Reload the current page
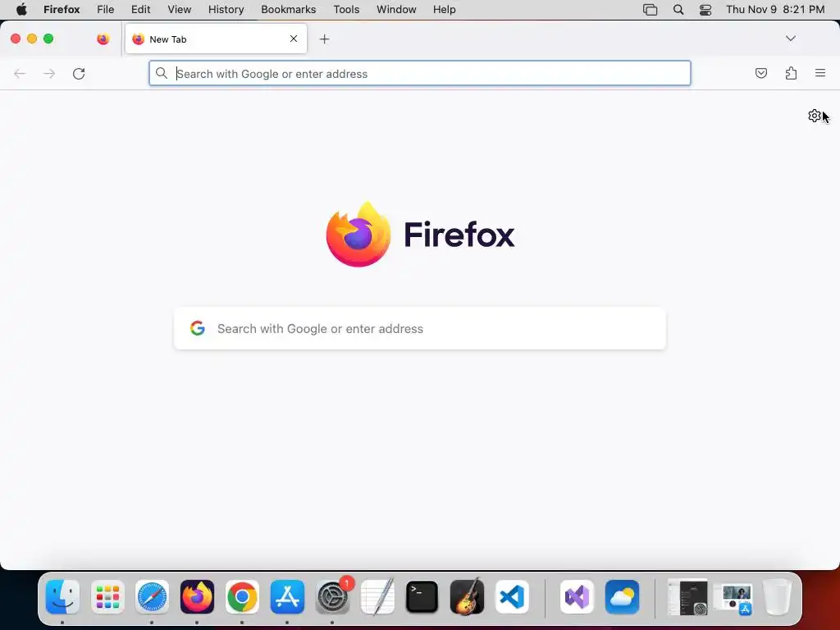The width and height of the screenshot is (840, 630). pyautogui.click(x=79, y=73)
